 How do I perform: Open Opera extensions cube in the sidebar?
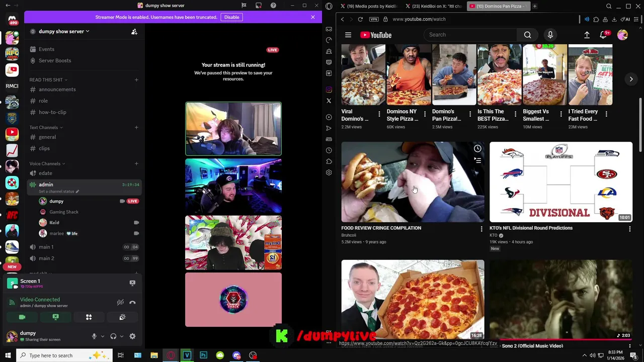[x=329, y=161]
